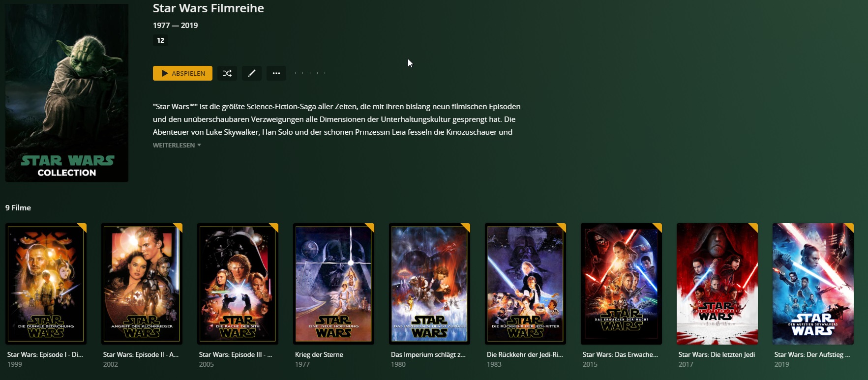Viewport: 868px width, 380px height.
Task: Click title link 'Star Wars: Der Aufstieg ...'
Action: click(812, 354)
